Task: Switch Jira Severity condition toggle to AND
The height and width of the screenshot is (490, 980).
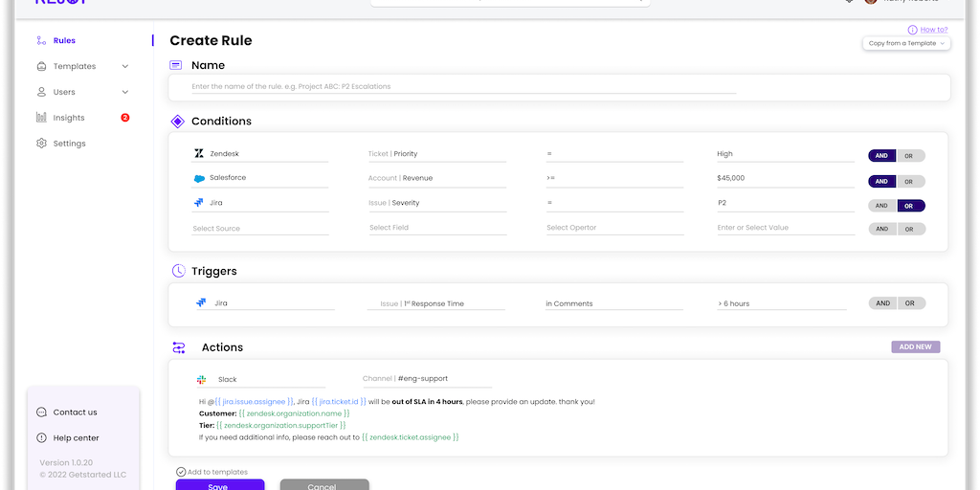Action: click(881, 205)
